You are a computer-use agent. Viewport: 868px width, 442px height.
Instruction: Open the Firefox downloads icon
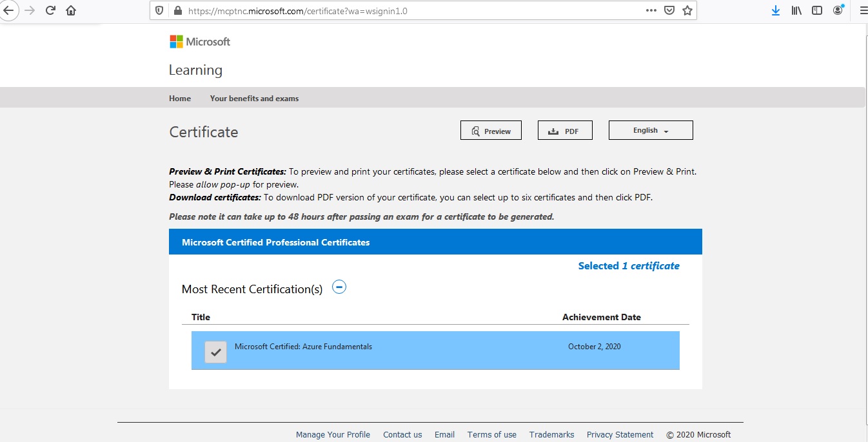click(776, 10)
